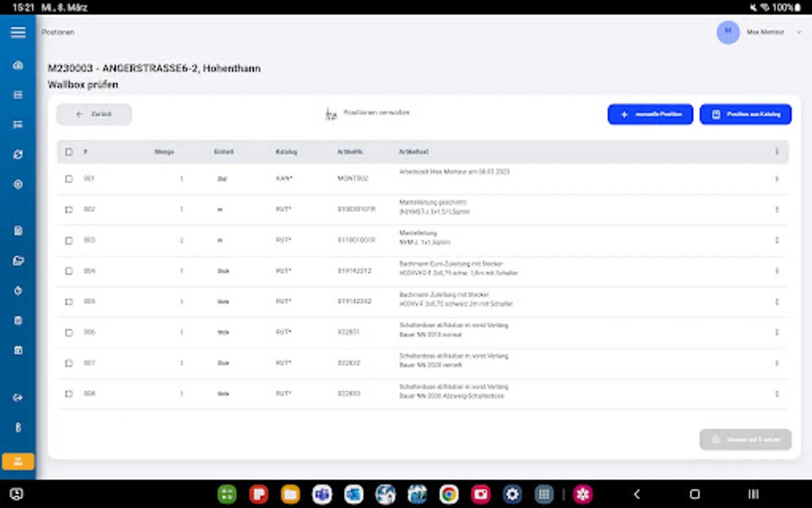Check the box for position 004

69,271
